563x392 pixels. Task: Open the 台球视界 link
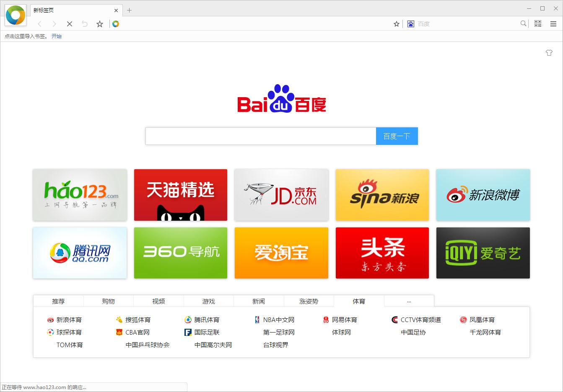click(275, 345)
